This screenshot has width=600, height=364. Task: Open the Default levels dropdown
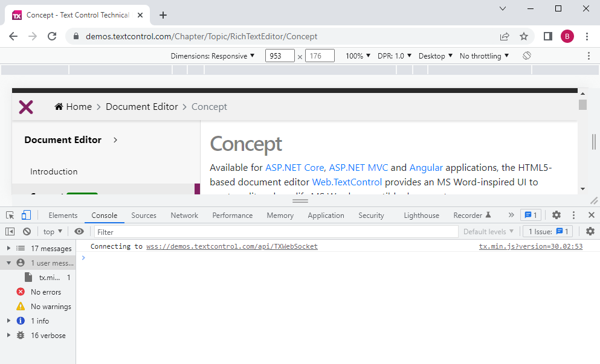tap(488, 231)
